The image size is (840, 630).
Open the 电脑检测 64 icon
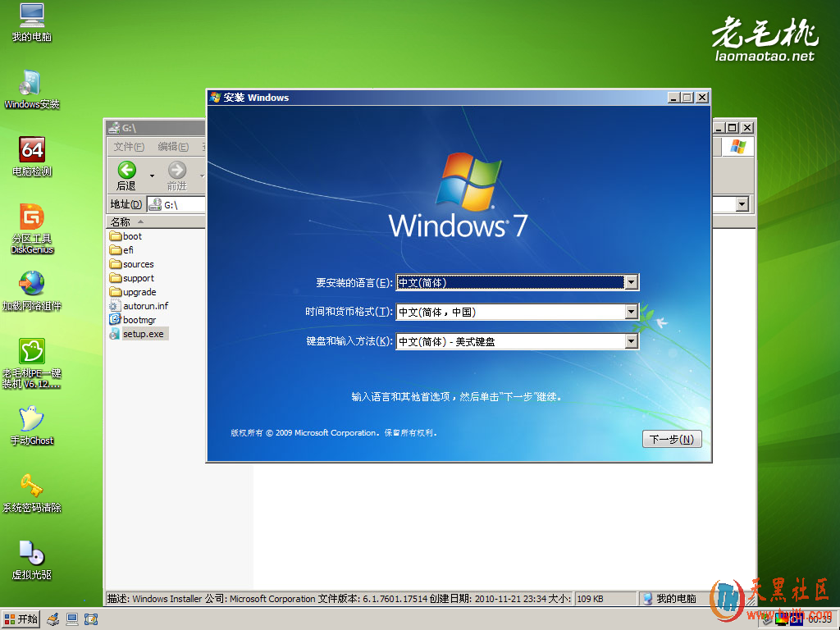pyautogui.click(x=32, y=150)
